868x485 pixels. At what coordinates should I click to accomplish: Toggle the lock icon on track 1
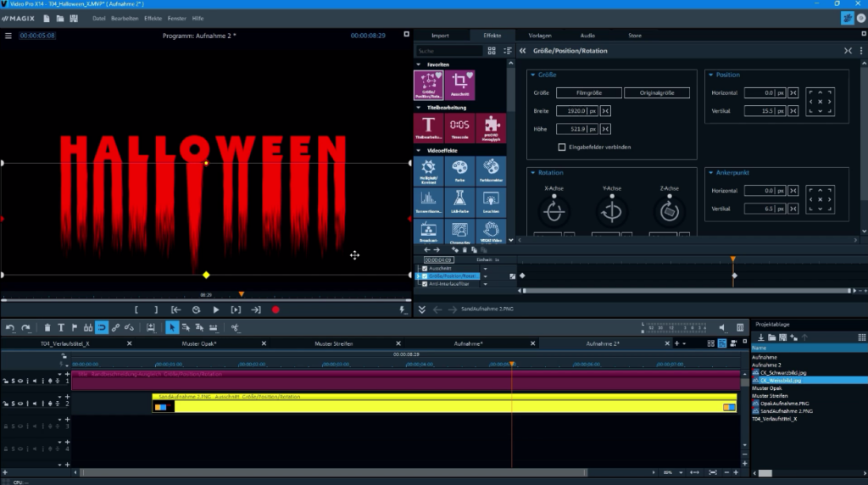pos(6,381)
